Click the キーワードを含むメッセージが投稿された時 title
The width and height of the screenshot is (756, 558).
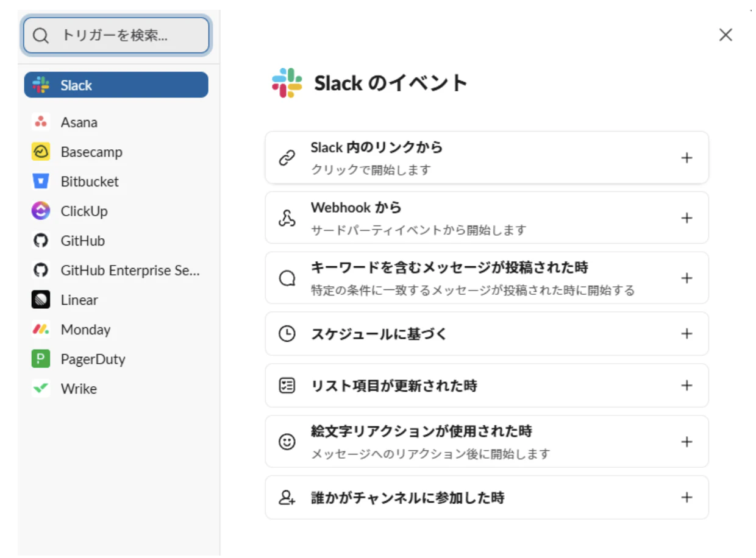tap(449, 267)
